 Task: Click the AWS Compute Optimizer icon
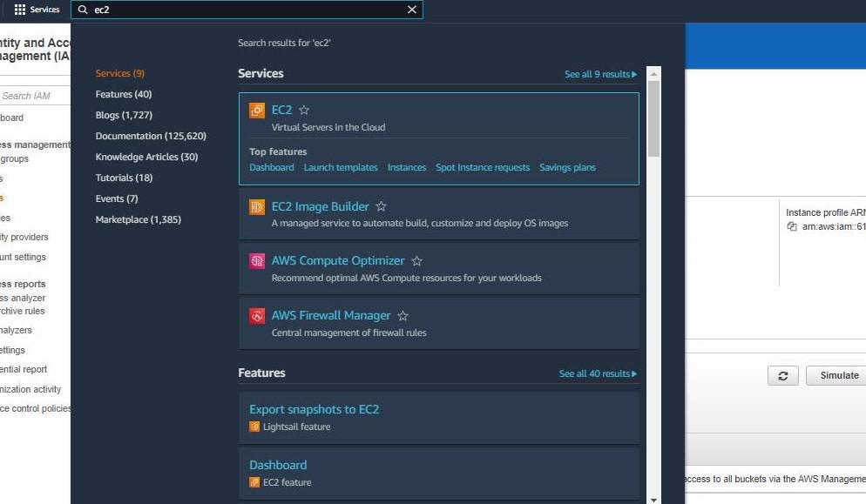click(257, 260)
